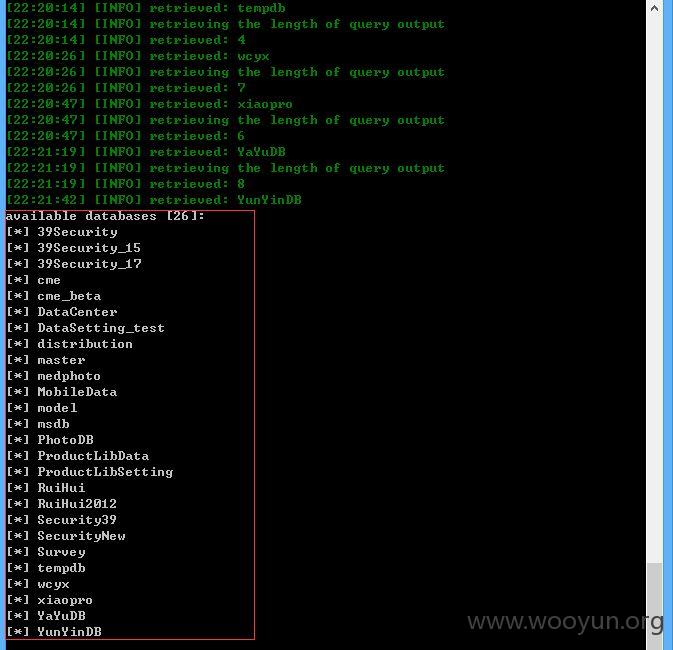Click the 'cme' database entry
This screenshot has height=650, width=673.
click(x=33, y=280)
